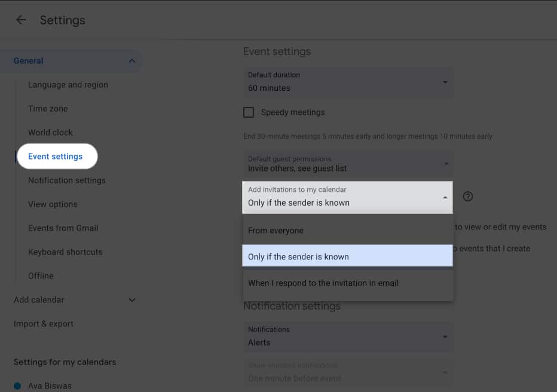This screenshot has width=557, height=392.
Task: Open Events from Gmail settings
Action: click(x=63, y=228)
